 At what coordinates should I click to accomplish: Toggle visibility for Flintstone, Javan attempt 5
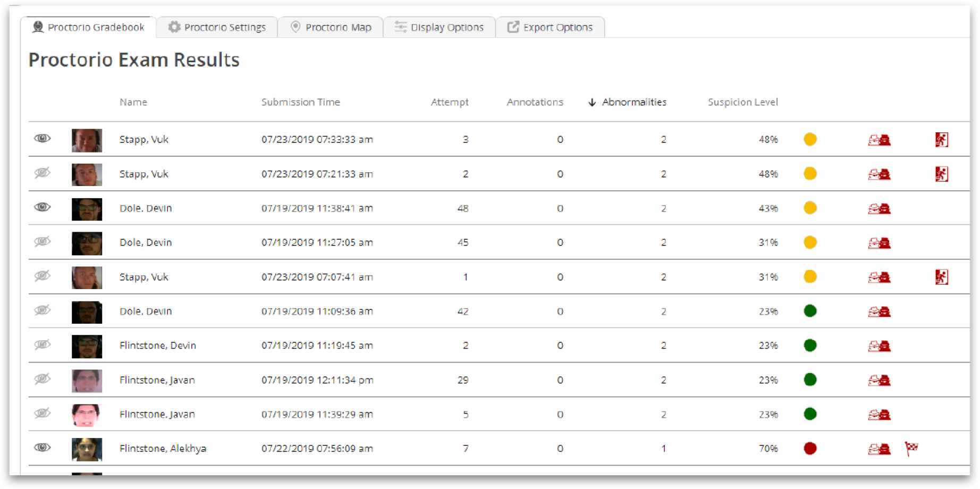pos(43,413)
